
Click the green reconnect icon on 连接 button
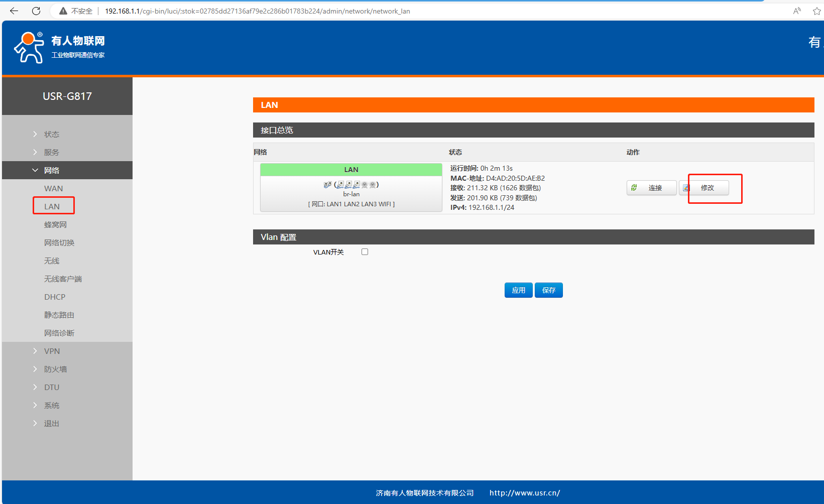[634, 188]
